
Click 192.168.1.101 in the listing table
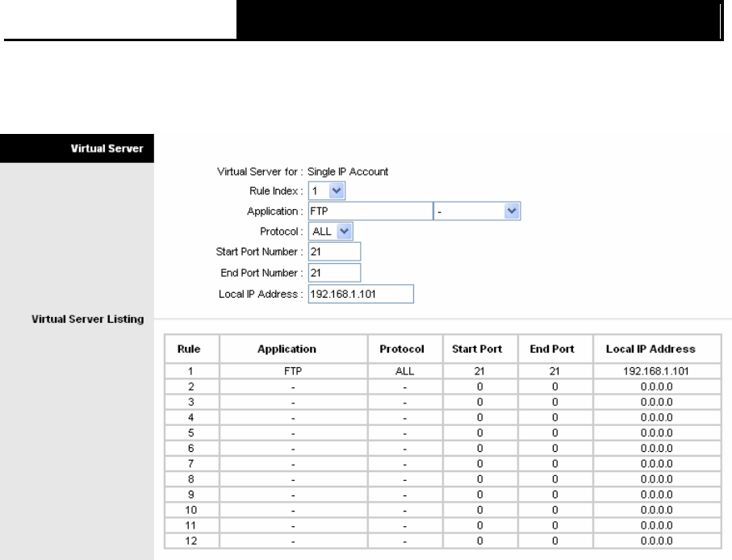point(656,371)
